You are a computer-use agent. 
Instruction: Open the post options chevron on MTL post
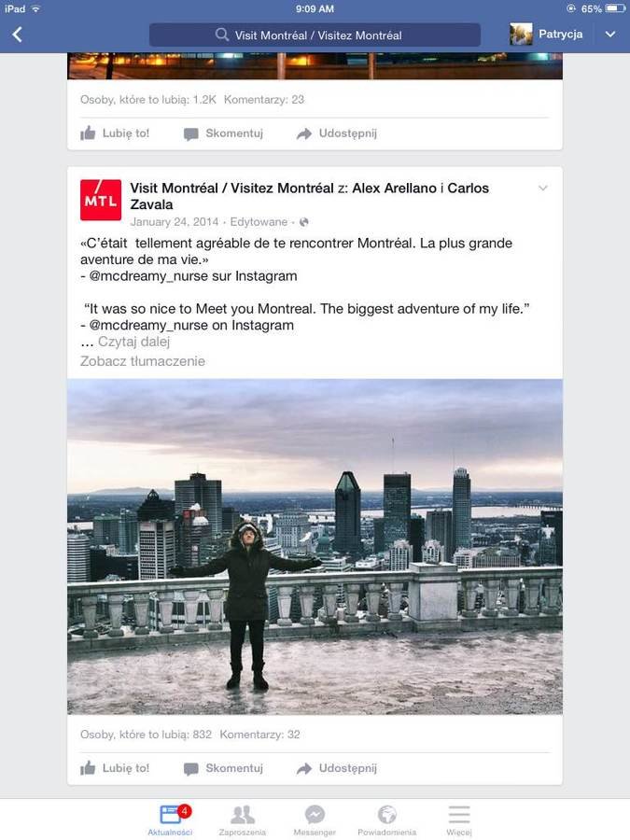[x=542, y=188]
